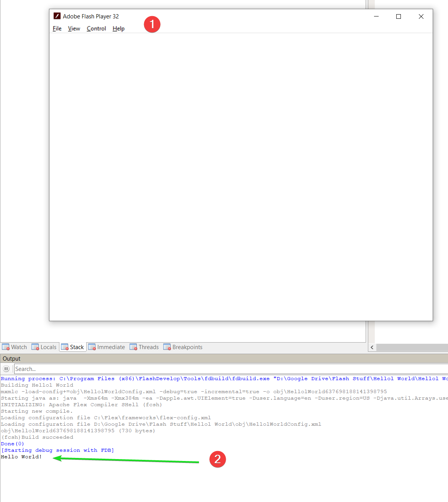Click the Output panel header

pos(224,358)
